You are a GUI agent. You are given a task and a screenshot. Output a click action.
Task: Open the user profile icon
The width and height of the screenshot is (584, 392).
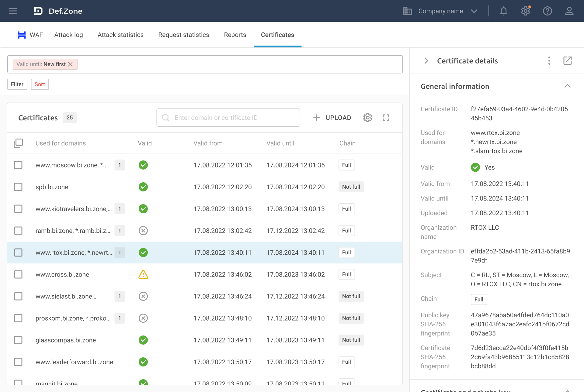coord(569,11)
